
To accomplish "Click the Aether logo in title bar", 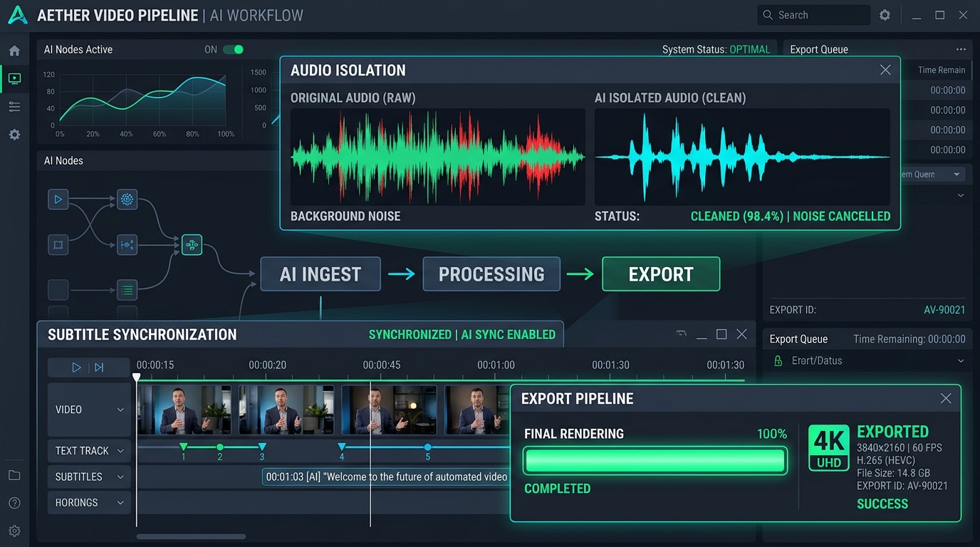I will [x=17, y=15].
